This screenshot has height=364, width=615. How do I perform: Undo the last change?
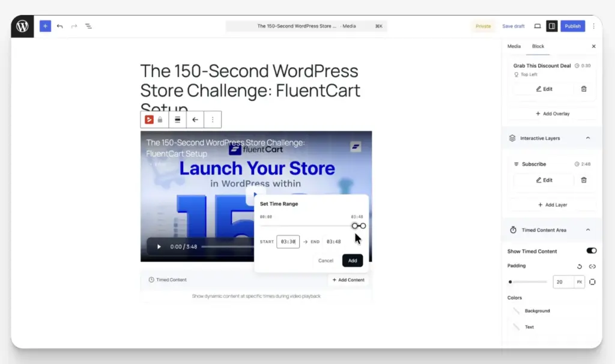click(59, 26)
